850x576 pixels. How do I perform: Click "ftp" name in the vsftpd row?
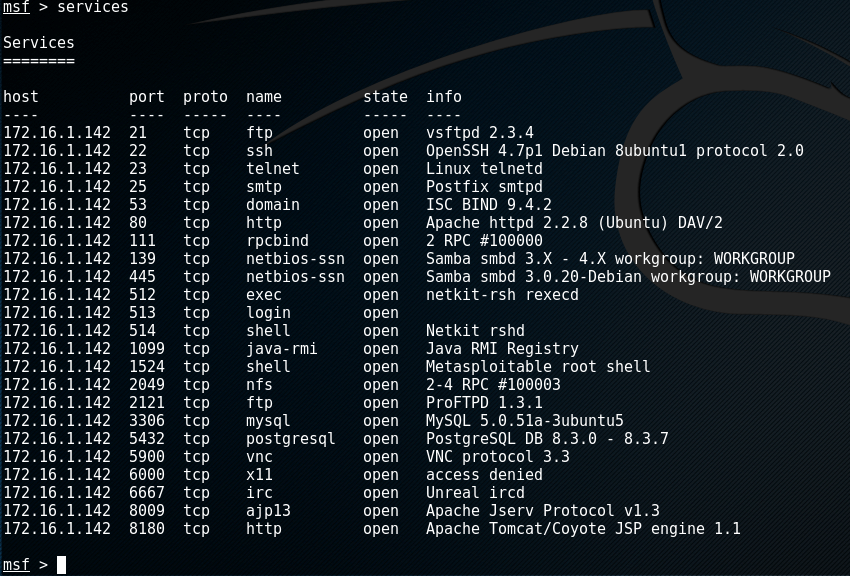coord(259,133)
